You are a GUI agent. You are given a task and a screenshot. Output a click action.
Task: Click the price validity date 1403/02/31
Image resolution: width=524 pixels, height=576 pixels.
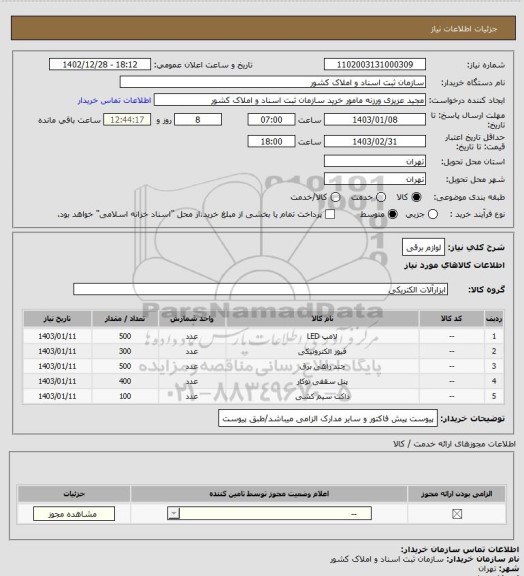click(x=375, y=141)
